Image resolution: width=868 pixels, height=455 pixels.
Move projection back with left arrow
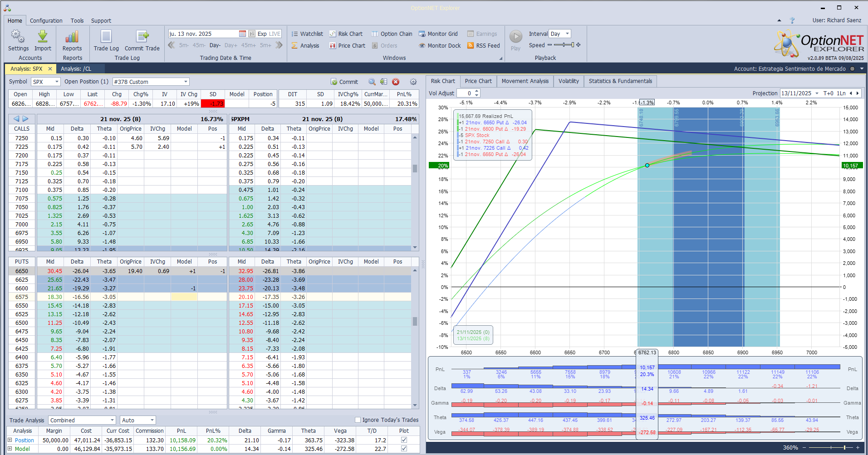coord(851,93)
